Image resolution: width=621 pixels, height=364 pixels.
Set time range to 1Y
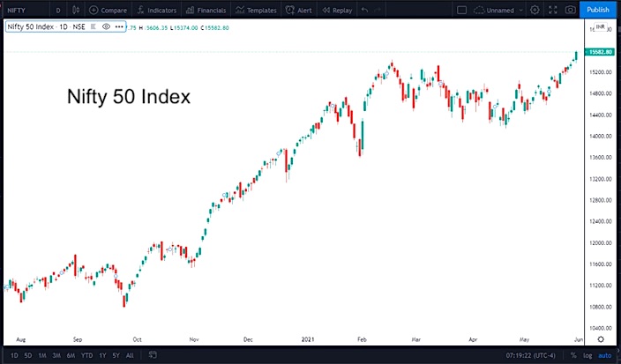coord(102,355)
